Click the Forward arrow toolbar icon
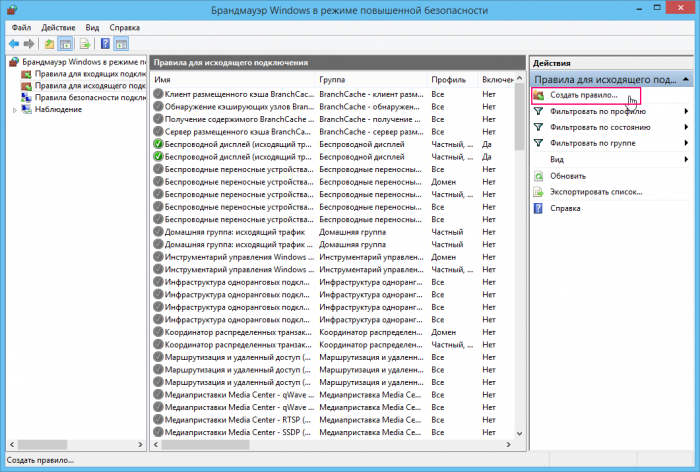The height and width of the screenshot is (472, 700). (29, 44)
